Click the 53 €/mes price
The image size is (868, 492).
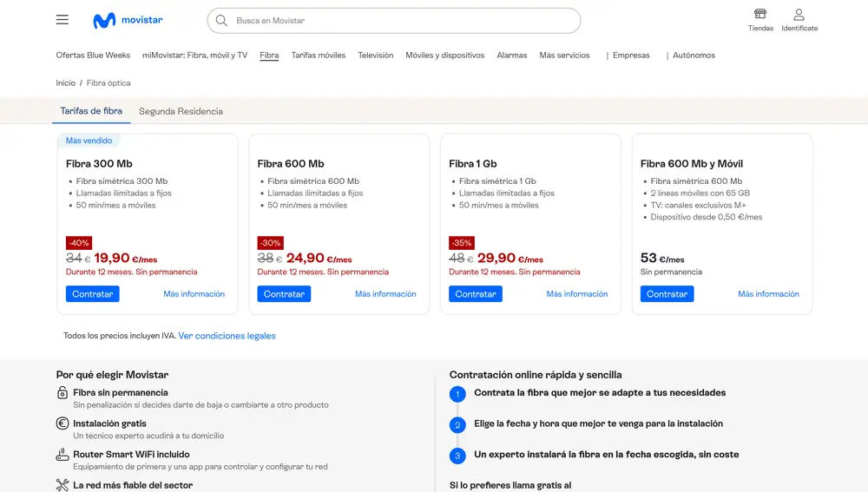pyautogui.click(x=662, y=259)
